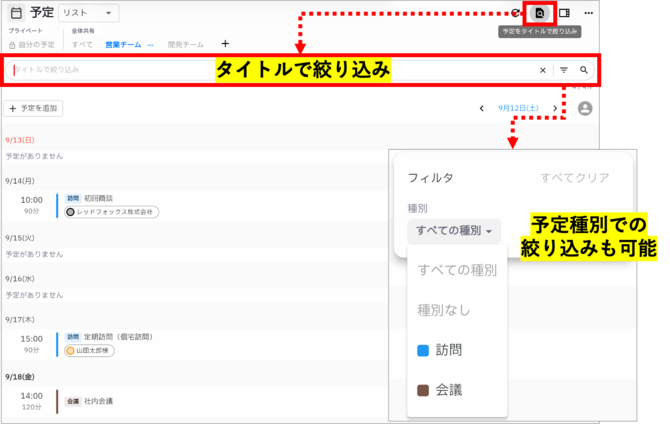Click the blue 訪問 color swatch
This screenshot has width=670, height=424.
[x=423, y=351]
